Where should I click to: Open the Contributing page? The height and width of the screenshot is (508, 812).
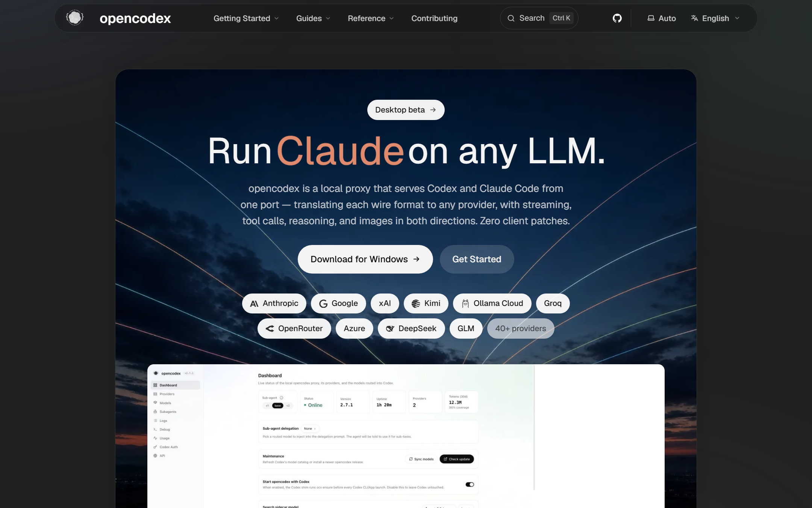434,18
